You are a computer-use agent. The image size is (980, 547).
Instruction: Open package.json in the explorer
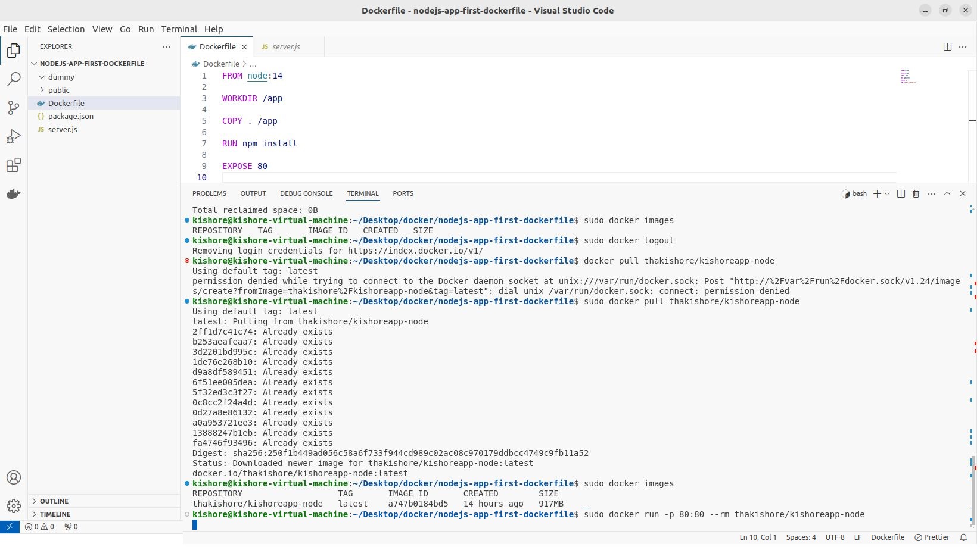click(70, 117)
